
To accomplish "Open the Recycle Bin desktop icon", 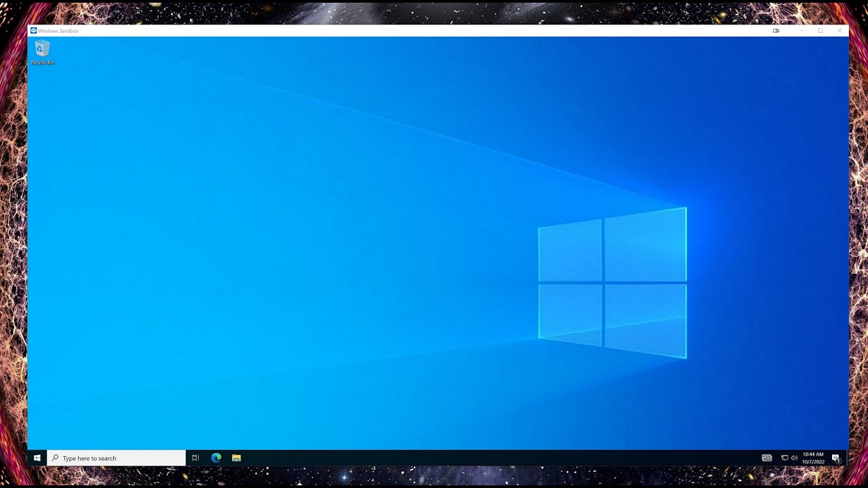I will [x=42, y=52].
